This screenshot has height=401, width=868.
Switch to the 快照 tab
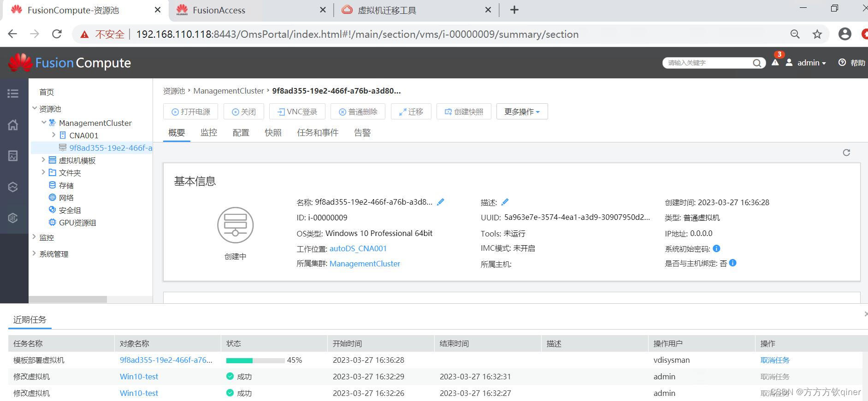tap(273, 133)
